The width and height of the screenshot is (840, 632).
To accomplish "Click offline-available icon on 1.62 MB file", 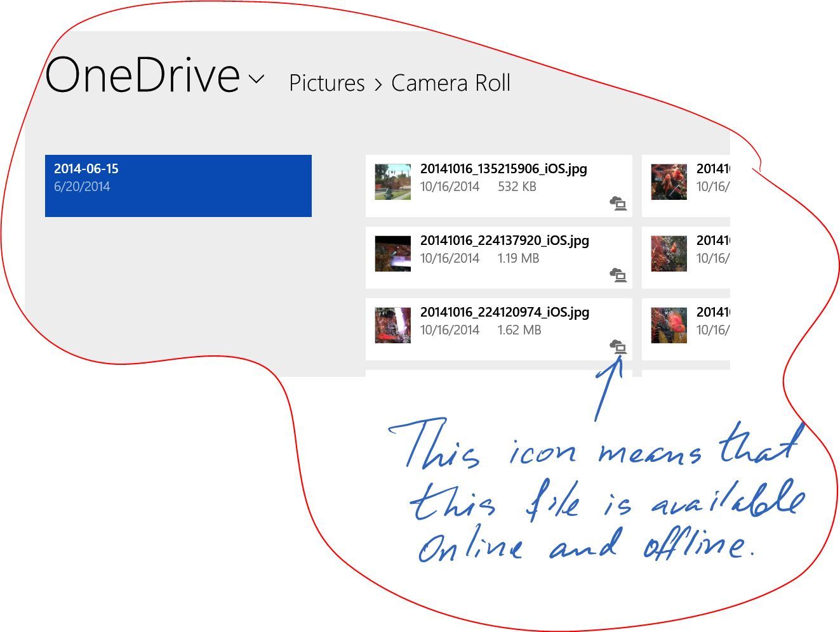I will 618,347.
